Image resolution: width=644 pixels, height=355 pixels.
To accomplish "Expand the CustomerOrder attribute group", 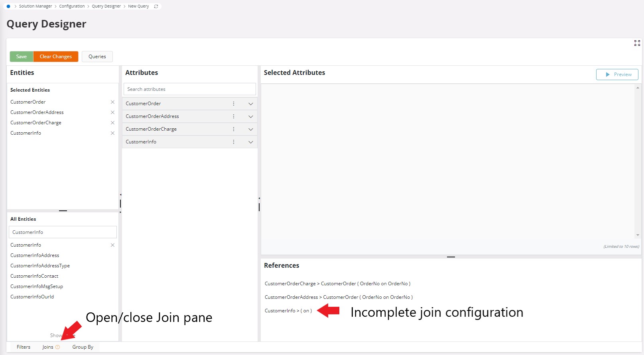I will pyautogui.click(x=250, y=104).
